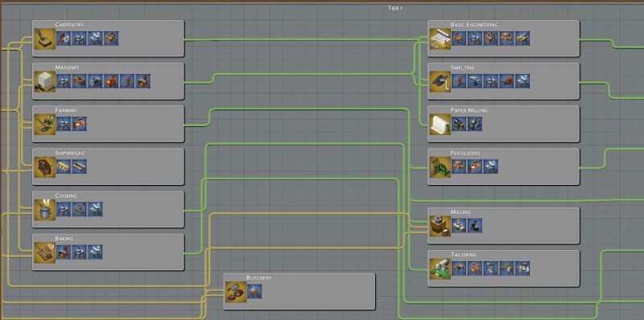Screen dimensions: 644x320
Task: Click third blue unlock icon in Carpentry card
Action: pyautogui.click(x=95, y=39)
